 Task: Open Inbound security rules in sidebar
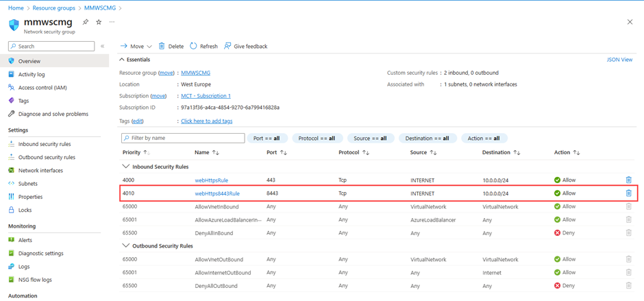click(x=45, y=145)
